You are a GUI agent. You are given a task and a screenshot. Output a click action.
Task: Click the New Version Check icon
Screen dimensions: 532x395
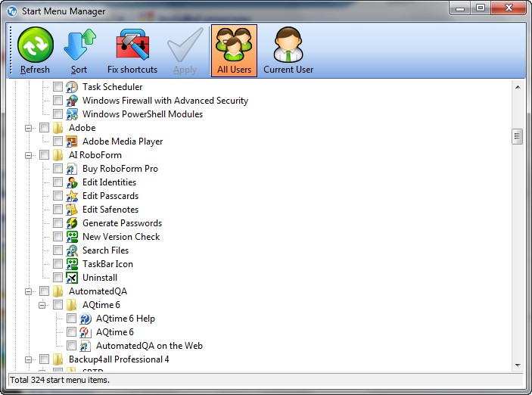(72, 237)
